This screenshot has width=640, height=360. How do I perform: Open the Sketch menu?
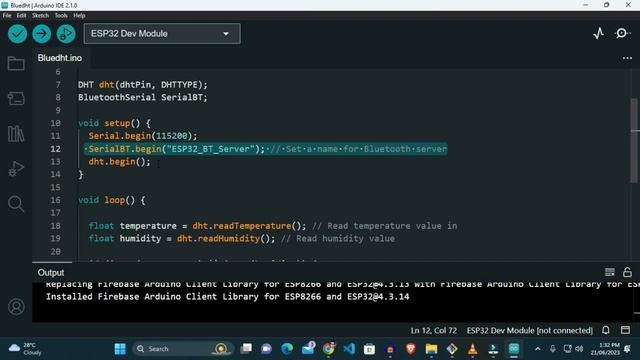40,16
